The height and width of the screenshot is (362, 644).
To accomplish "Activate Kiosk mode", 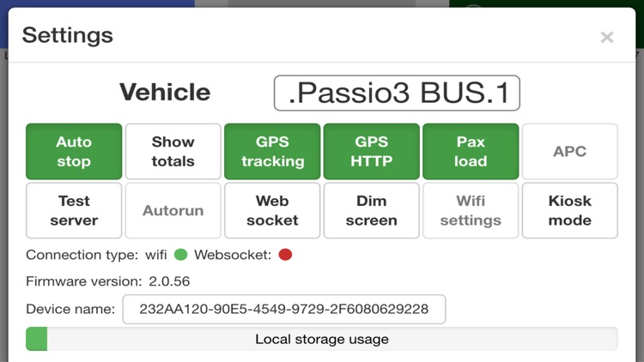I will tap(569, 210).
